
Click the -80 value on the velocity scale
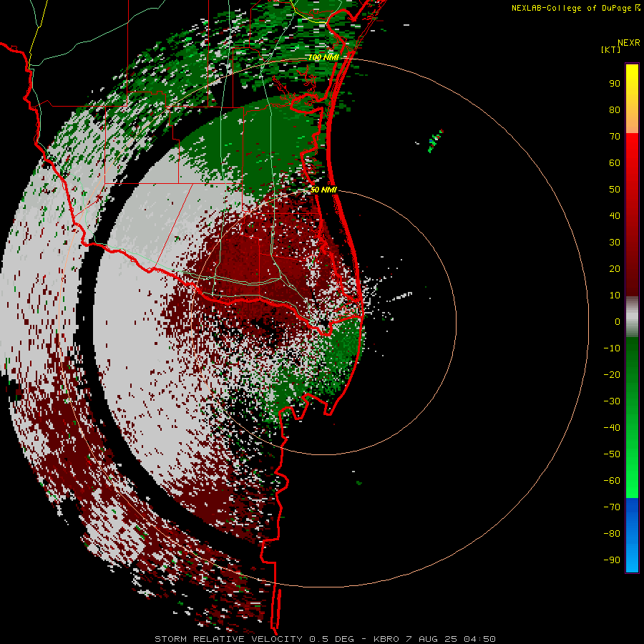[x=612, y=534]
